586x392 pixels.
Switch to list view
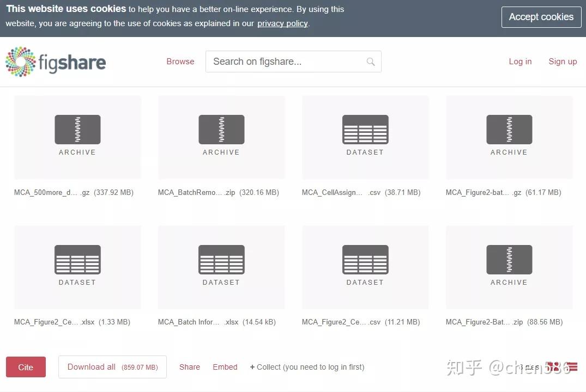(x=572, y=366)
